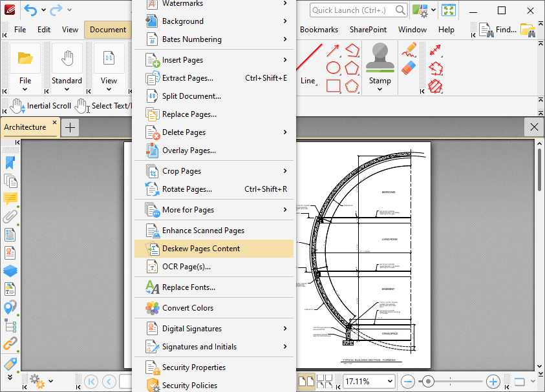Expand the View toolbar dropdown
This screenshot has width=545, height=392.
109,90
